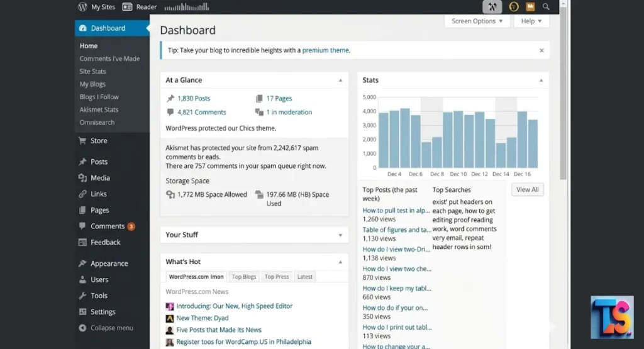The height and width of the screenshot is (349, 644).
Task: Open the New Theme: Dyad post
Action: point(202,318)
